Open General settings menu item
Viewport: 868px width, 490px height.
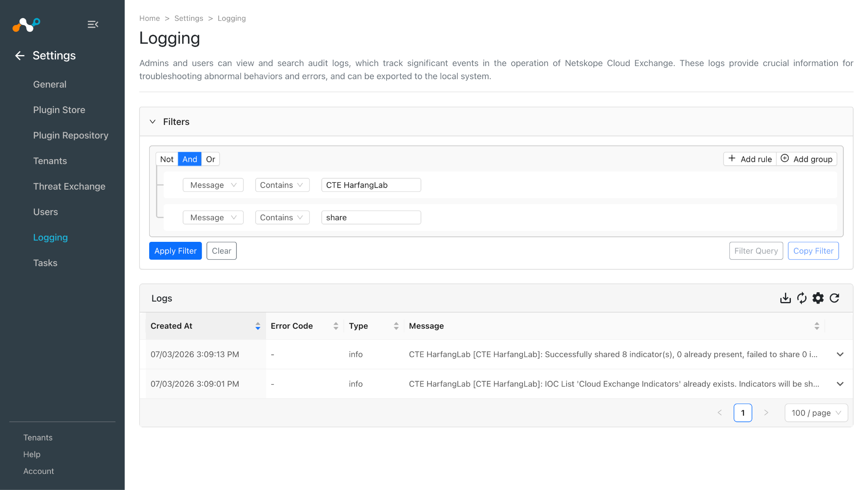pyautogui.click(x=50, y=84)
